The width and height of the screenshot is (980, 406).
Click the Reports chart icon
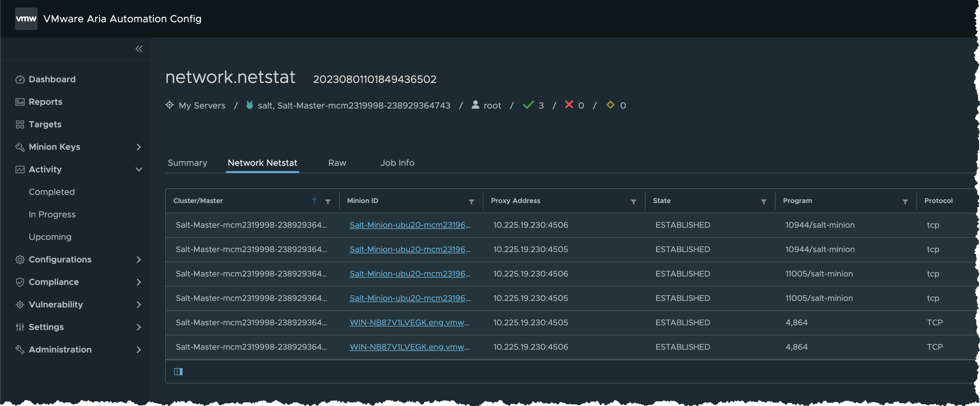coord(20,101)
